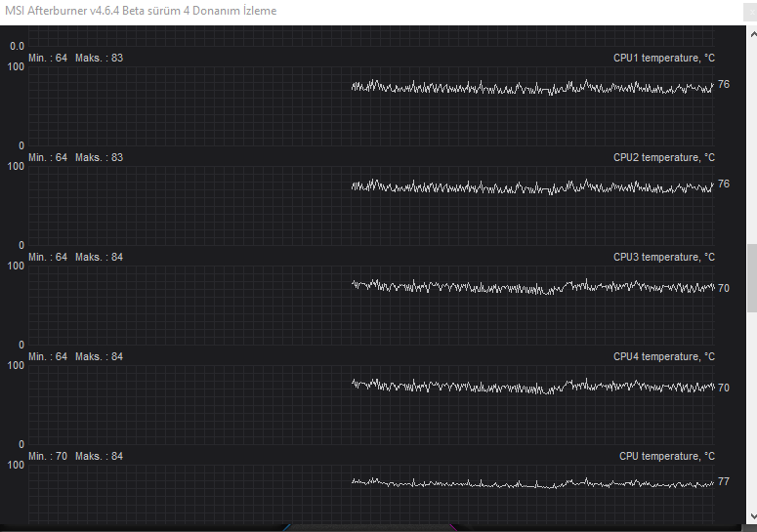Viewport: 757px width, 532px height.
Task: Click the scrollbar down arrow
Action: 753,516
